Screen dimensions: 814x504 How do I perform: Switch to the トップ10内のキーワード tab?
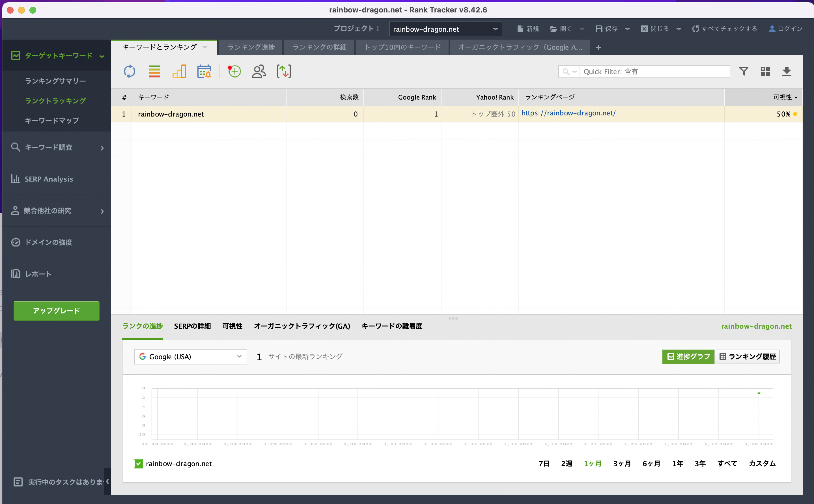coord(402,47)
